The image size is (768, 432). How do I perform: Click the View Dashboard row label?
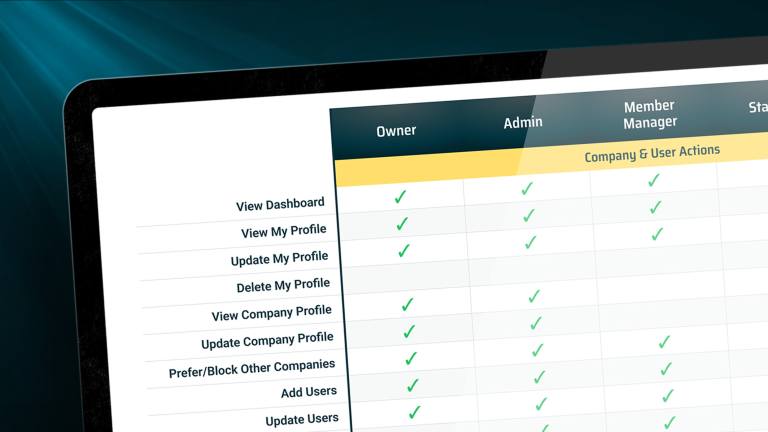pos(280,205)
